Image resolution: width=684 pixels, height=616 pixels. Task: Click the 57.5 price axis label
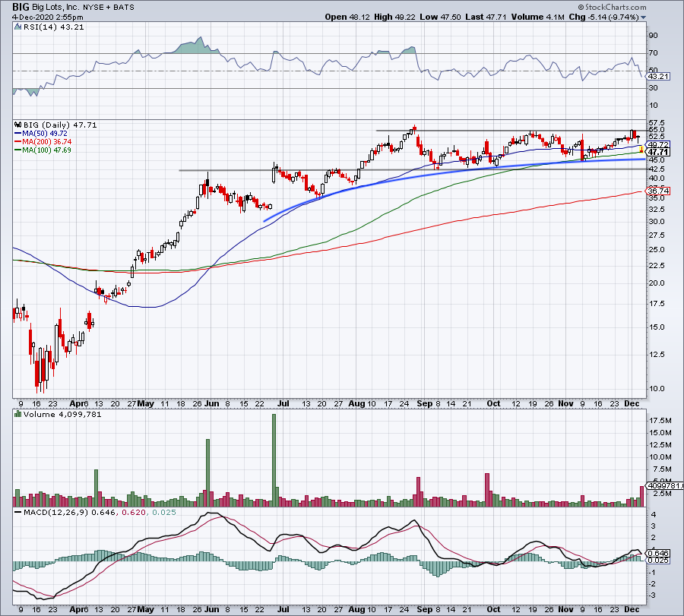click(657, 123)
